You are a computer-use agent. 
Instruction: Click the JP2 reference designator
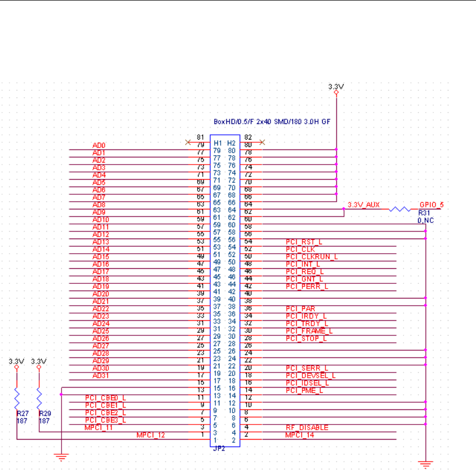click(x=219, y=448)
